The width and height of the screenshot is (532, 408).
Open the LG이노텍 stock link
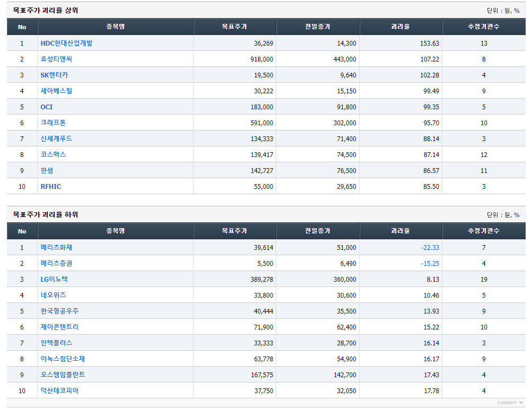(54, 280)
